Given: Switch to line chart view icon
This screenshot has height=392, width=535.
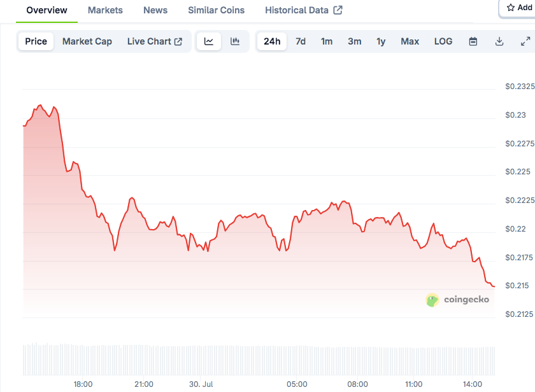Looking at the screenshot, I should (x=209, y=41).
